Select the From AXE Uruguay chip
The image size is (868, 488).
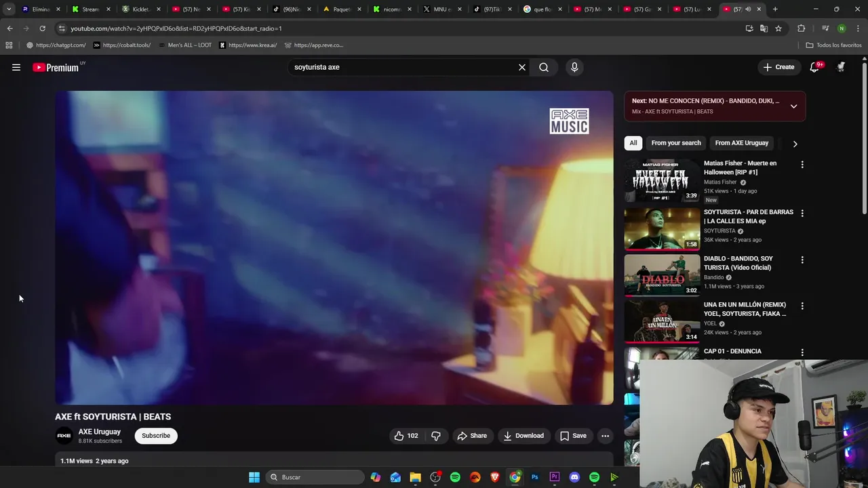[742, 143]
